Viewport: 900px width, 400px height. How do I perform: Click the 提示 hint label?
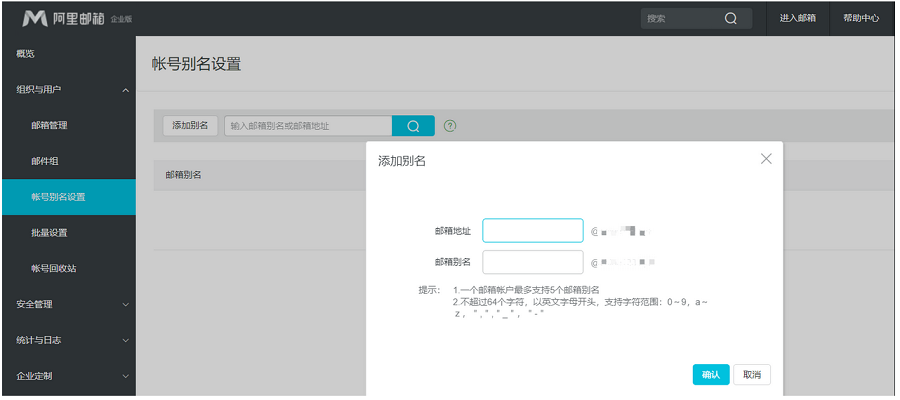click(x=429, y=290)
